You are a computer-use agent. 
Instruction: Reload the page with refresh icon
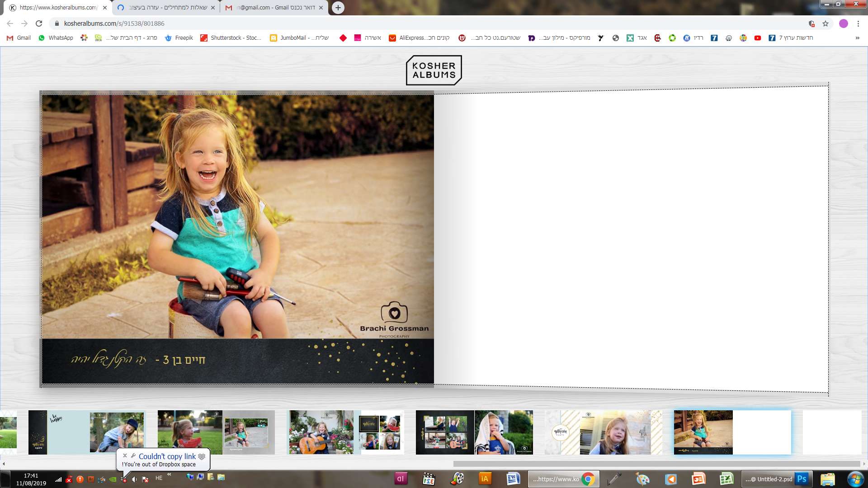pos(39,23)
